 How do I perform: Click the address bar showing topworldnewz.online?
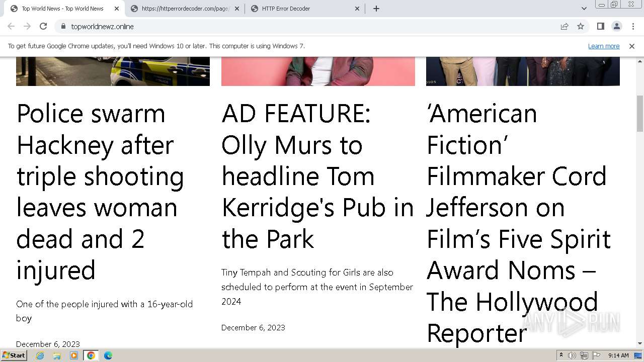312,26
